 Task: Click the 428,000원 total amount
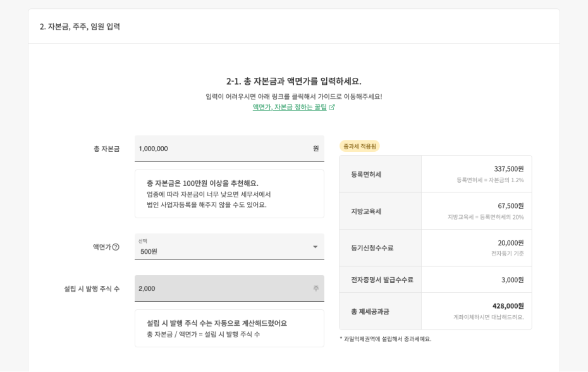pyautogui.click(x=508, y=306)
